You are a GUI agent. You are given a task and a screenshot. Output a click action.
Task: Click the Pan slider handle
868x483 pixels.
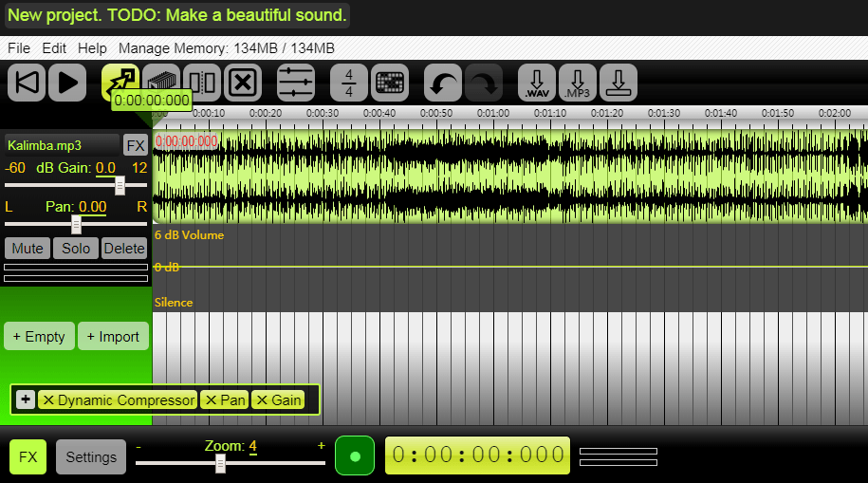(x=77, y=224)
